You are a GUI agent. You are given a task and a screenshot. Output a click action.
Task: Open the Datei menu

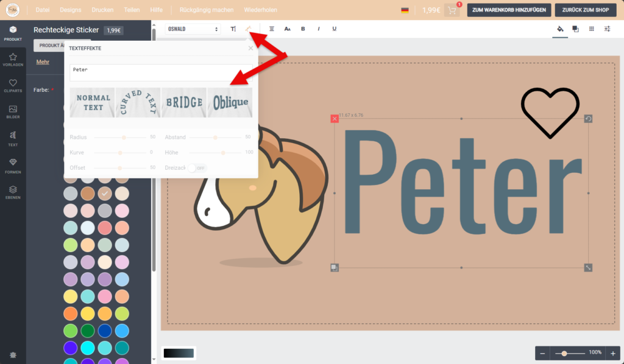tap(43, 10)
